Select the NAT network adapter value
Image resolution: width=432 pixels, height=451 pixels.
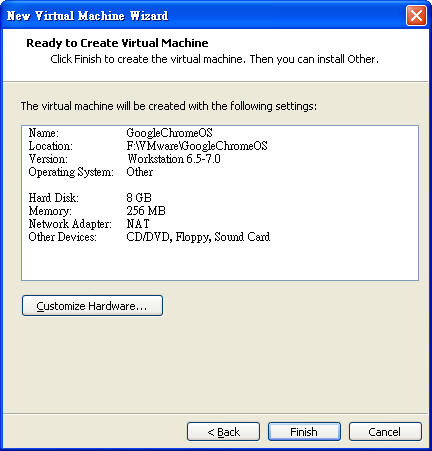pos(138,224)
